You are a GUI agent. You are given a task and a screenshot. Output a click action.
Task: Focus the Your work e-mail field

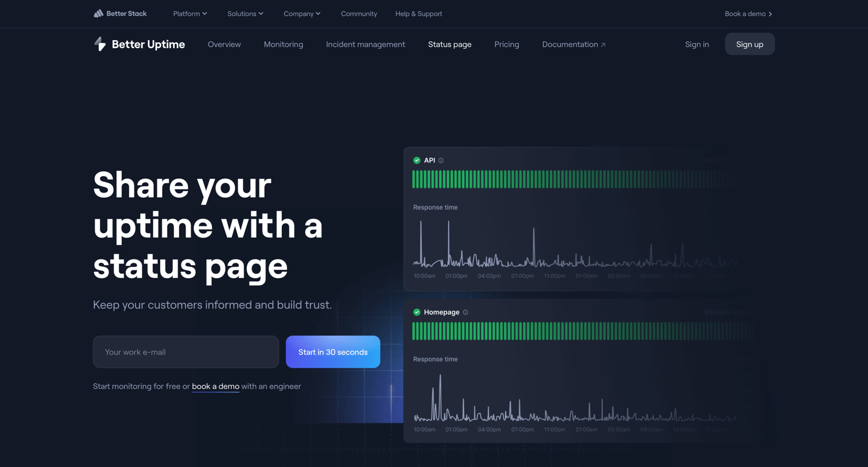(x=185, y=352)
